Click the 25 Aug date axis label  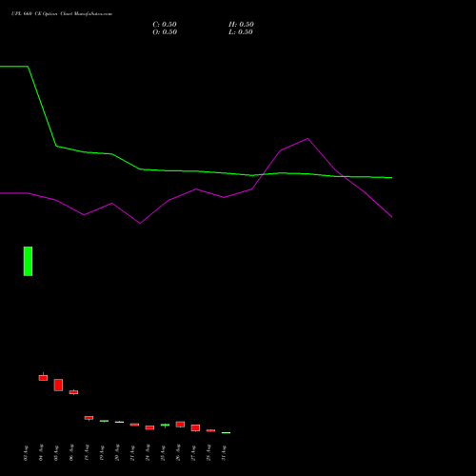click(x=163, y=453)
